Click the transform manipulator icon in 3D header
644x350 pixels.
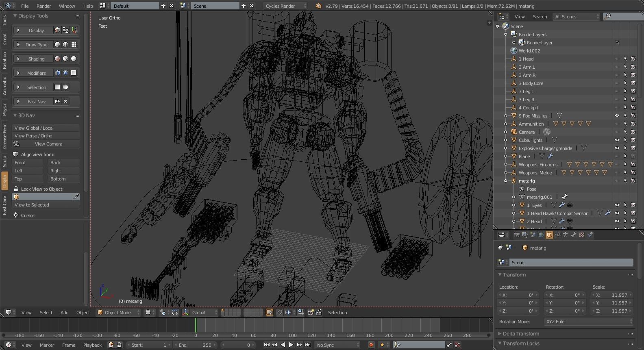point(185,312)
